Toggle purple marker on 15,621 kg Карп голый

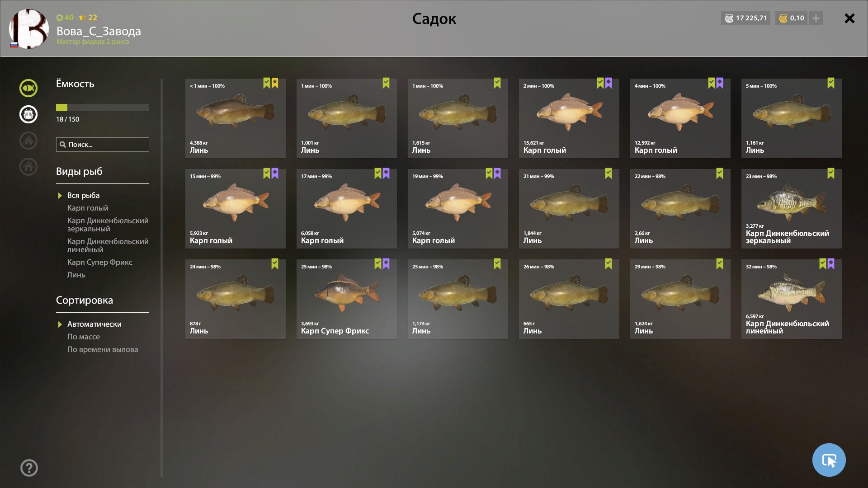(609, 83)
